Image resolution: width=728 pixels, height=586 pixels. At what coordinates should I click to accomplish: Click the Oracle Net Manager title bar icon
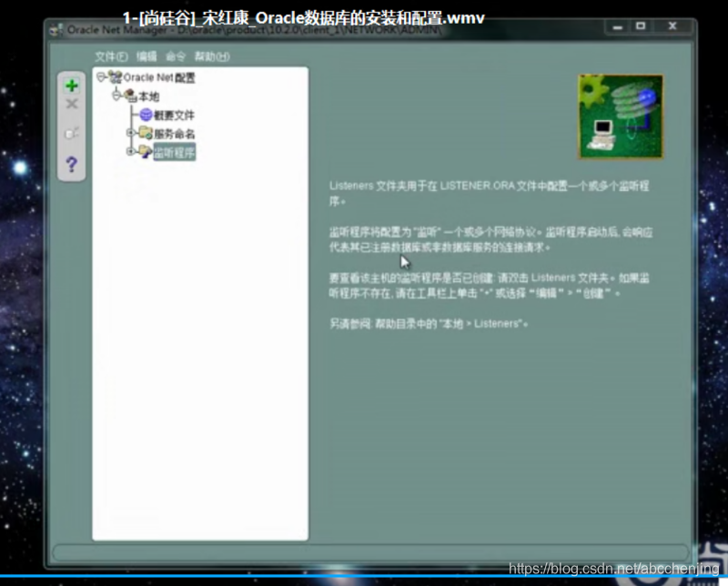pos(56,30)
